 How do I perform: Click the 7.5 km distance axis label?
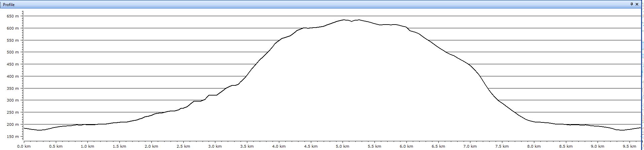(x=502, y=146)
